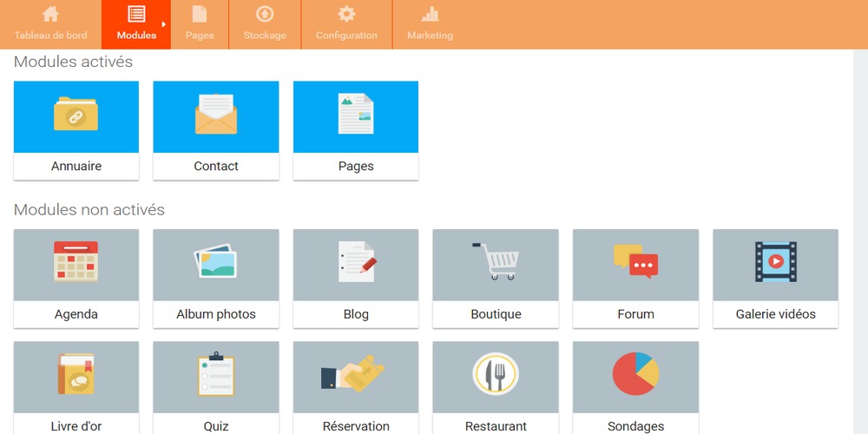
Task: Open the Stockage tab
Action: pos(265,24)
